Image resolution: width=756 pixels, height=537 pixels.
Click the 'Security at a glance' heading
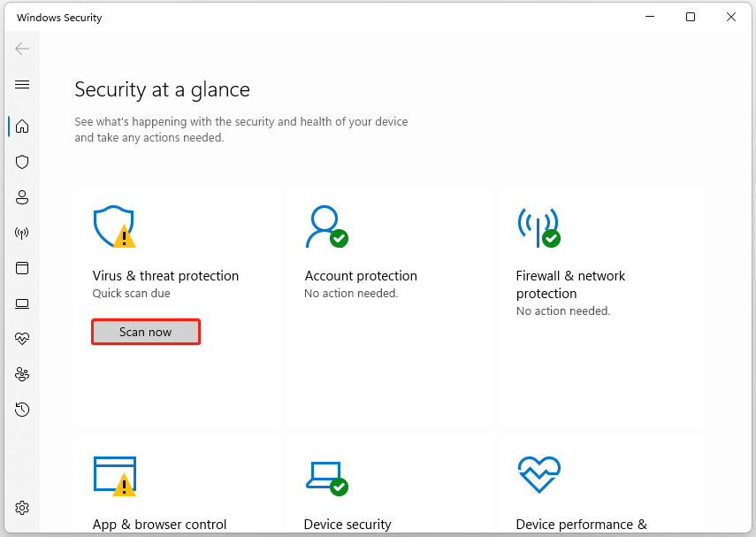tap(162, 89)
